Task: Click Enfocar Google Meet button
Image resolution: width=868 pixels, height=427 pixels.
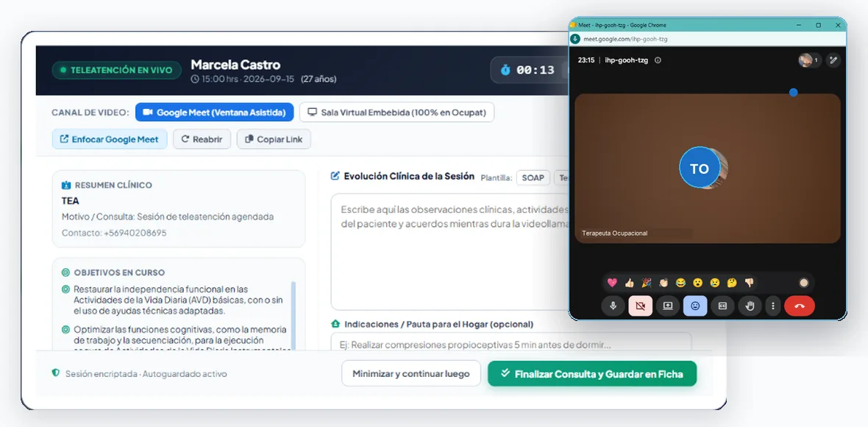Action: pos(110,139)
